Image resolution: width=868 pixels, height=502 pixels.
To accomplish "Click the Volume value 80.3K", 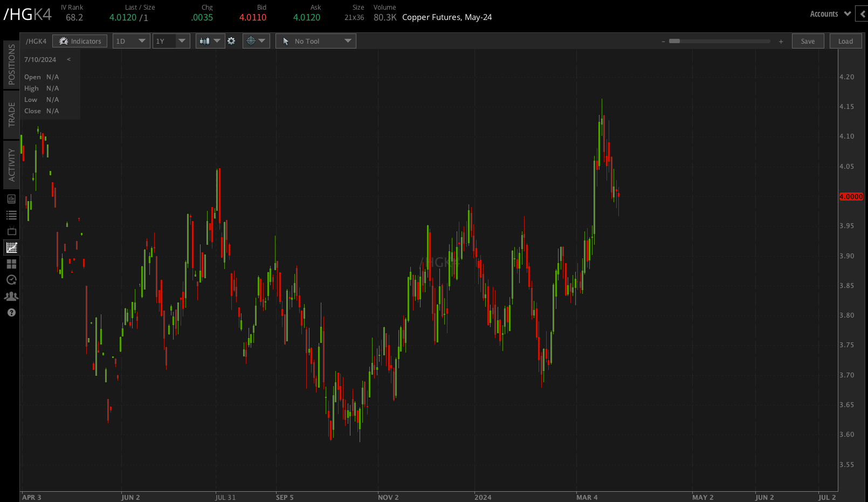I will 385,17.
